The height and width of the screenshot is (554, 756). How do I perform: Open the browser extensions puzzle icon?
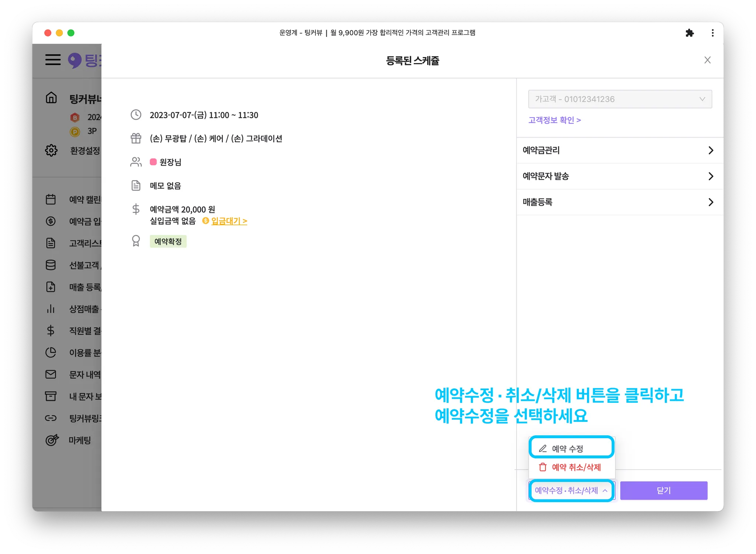[x=689, y=33]
